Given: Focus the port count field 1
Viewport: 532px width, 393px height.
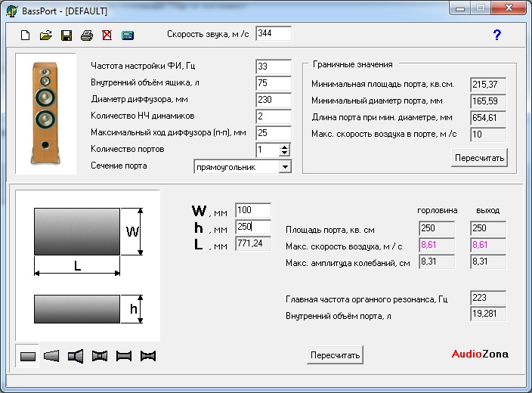Looking at the screenshot, I should pyautogui.click(x=268, y=150).
